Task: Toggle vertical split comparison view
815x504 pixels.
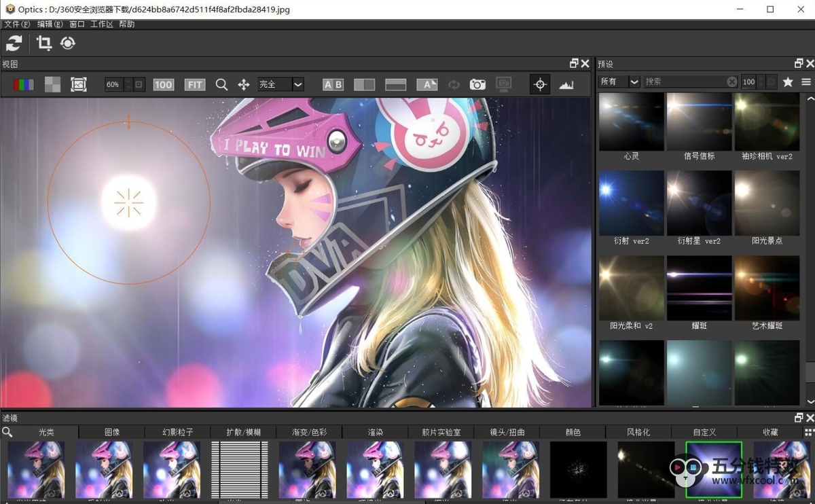Action: click(x=365, y=85)
